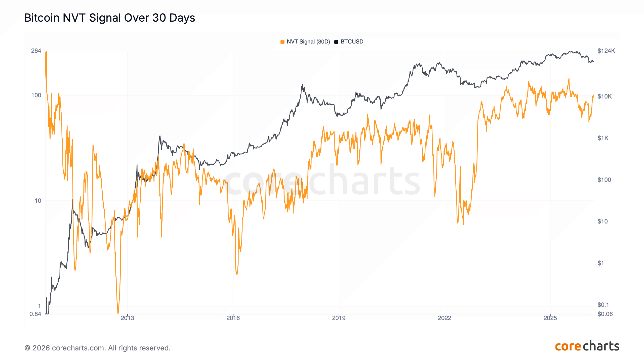This screenshot has width=644, height=362.
Task: Click the corecharts logo in bottom corner
Action: [x=587, y=346]
